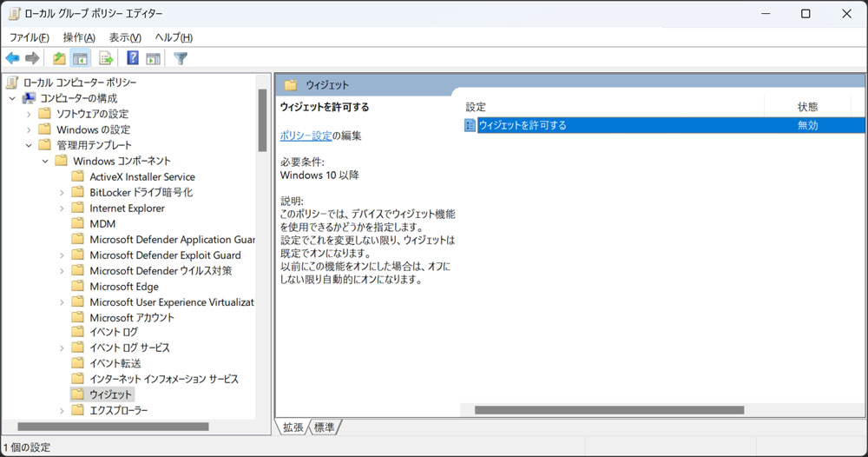Click the settings list horizontal scrollbar thumb
868x457 pixels.
(609, 410)
